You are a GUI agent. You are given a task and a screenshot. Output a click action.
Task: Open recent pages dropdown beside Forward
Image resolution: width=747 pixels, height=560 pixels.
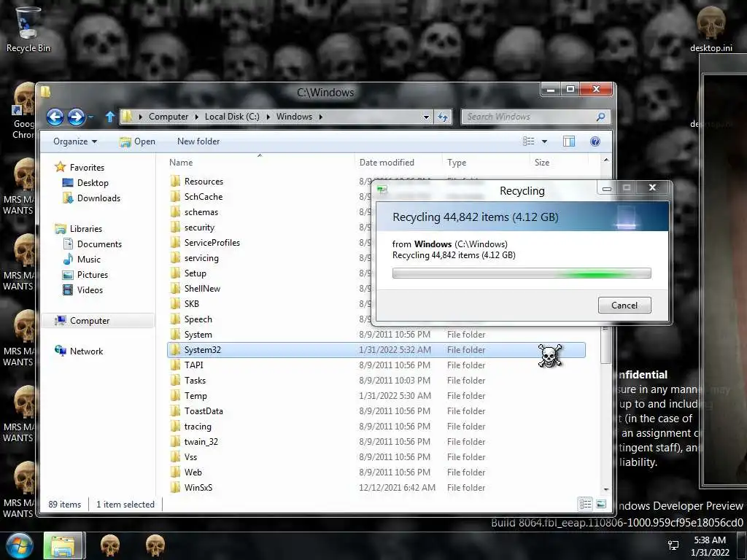click(91, 117)
